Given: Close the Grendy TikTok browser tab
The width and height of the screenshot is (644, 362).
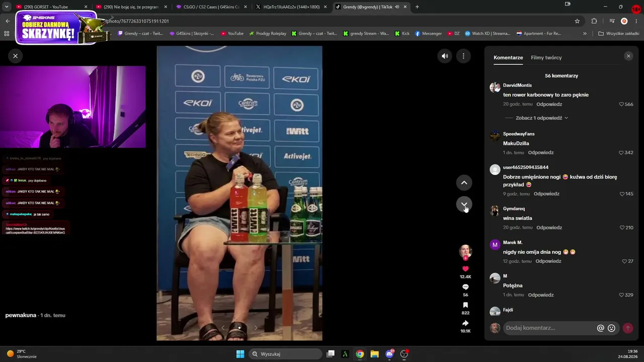Looking at the screenshot, I should [x=405, y=7].
